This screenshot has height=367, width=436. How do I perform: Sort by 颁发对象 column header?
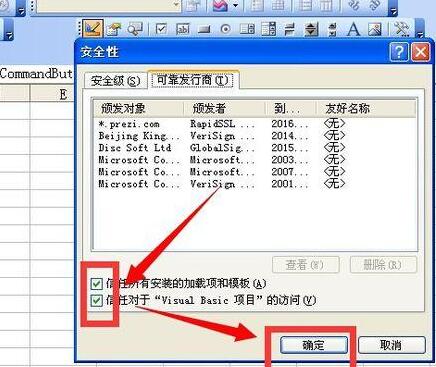pyautogui.click(x=139, y=108)
